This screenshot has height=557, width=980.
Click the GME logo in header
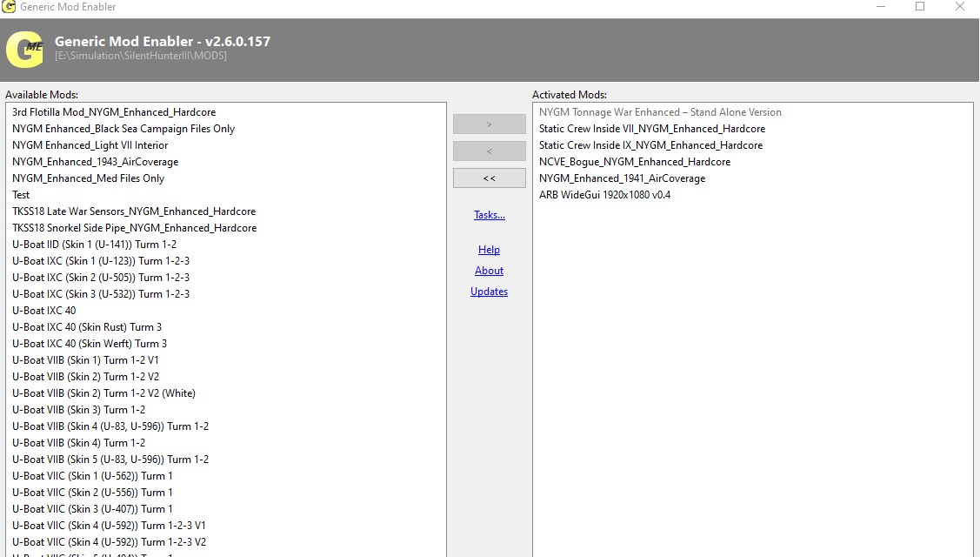coord(24,50)
